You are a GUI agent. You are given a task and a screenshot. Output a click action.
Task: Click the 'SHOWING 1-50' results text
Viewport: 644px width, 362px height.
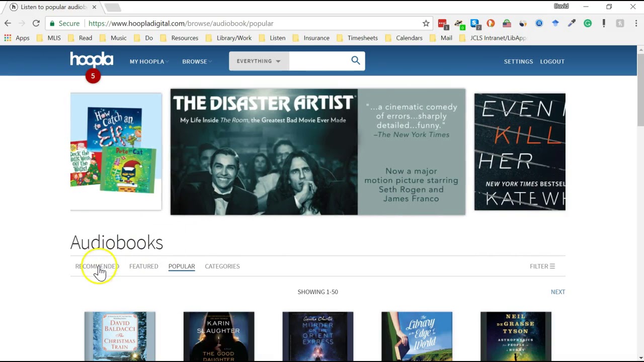tap(317, 292)
